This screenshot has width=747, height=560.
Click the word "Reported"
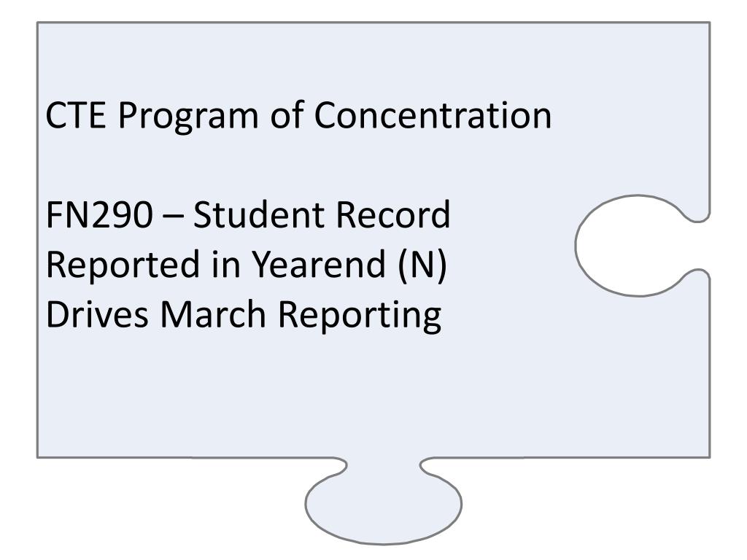coord(123,266)
